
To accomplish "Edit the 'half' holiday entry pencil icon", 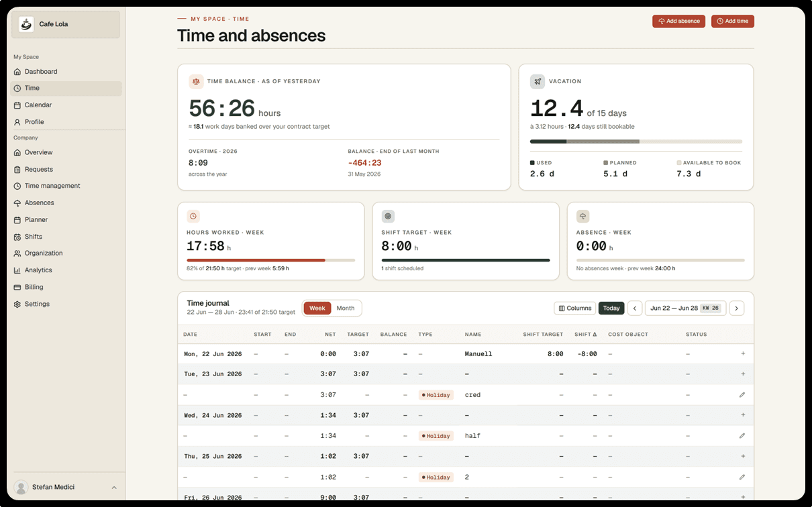I will point(742,436).
